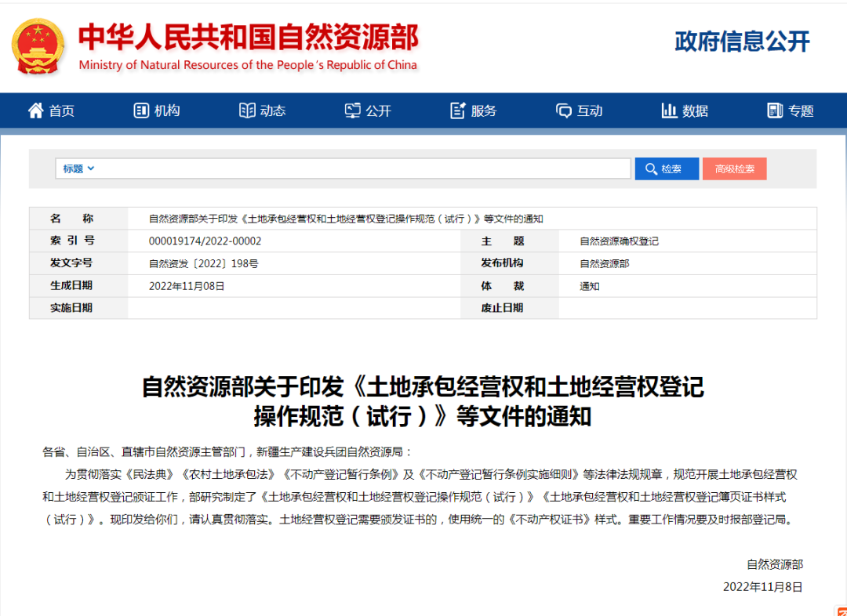847x616 pixels.
Task: Click the 公开 monitor icon
Action: click(x=354, y=110)
